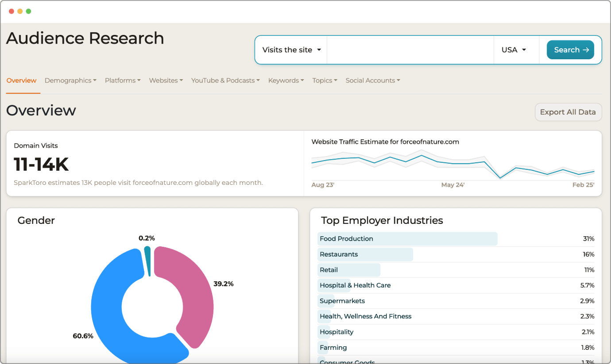Click the website traffic estimate line chart
This screenshot has width=611, height=364.
click(x=452, y=163)
